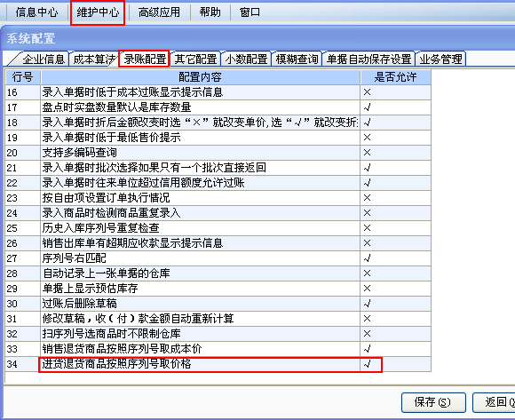Switch to the 业务管理 tab
Image resolution: width=515 pixels, height=420 pixels.
[440, 59]
